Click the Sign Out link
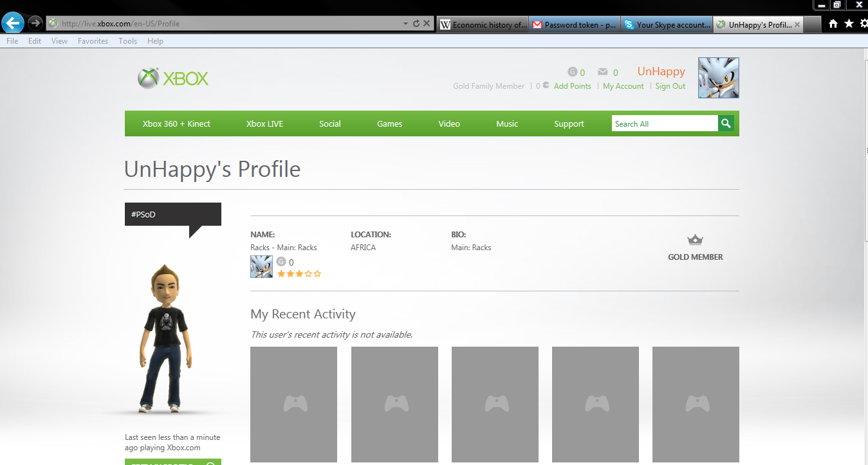The height and width of the screenshot is (465, 868). [670, 86]
